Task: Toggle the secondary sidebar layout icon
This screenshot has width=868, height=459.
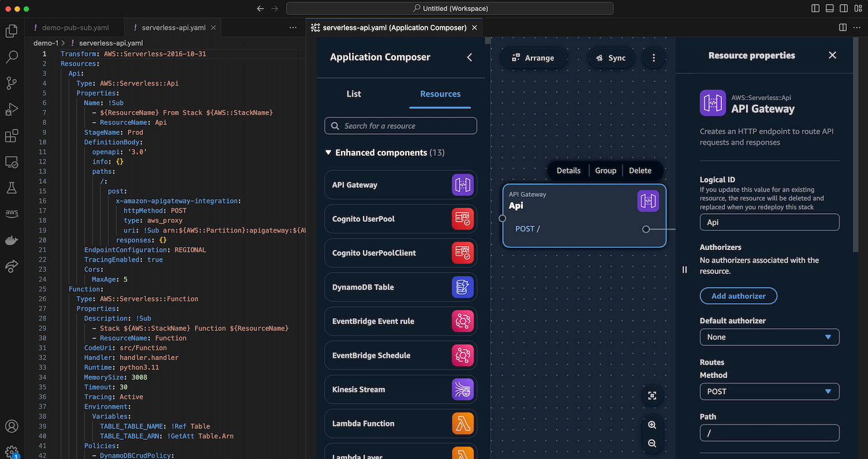Action: point(843,9)
